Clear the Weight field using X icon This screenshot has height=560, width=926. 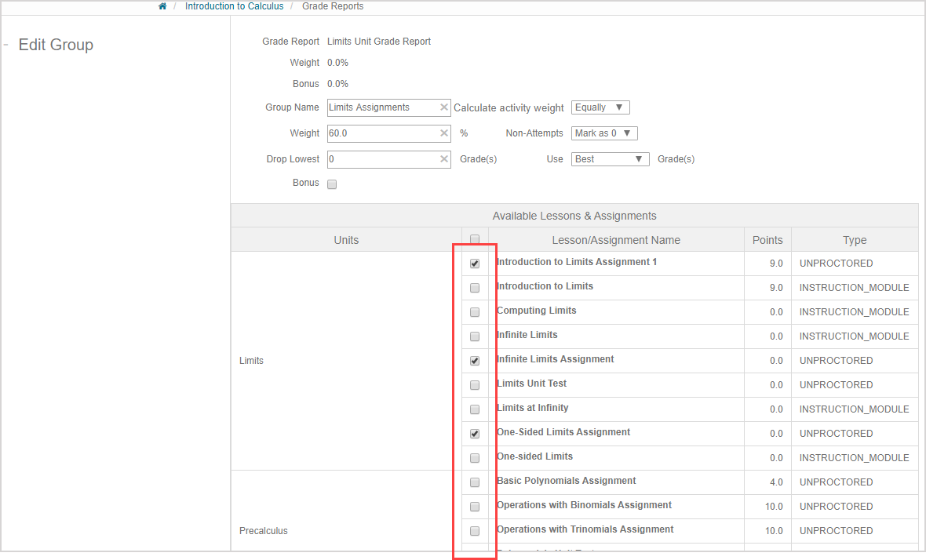tap(444, 133)
